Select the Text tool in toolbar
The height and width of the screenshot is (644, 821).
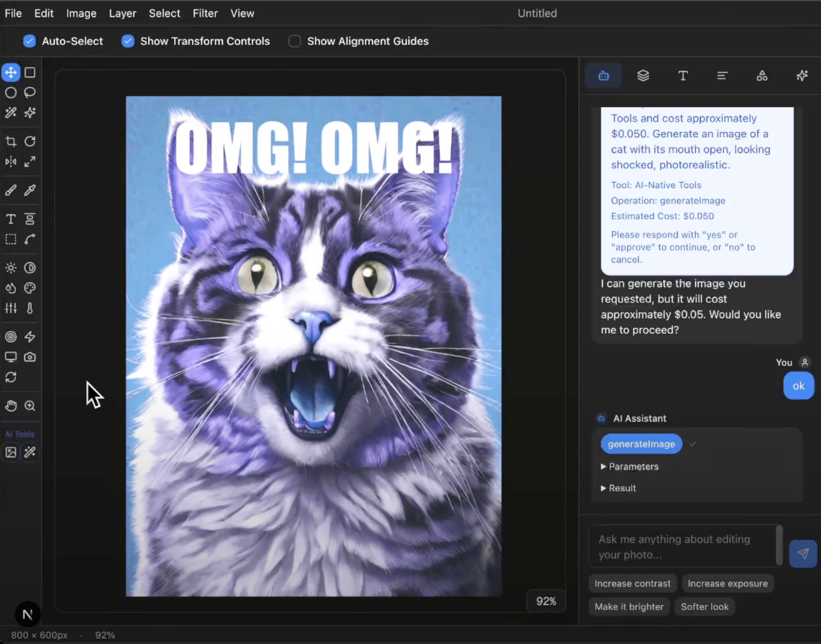pyautogui.click(x=11, y=219)
